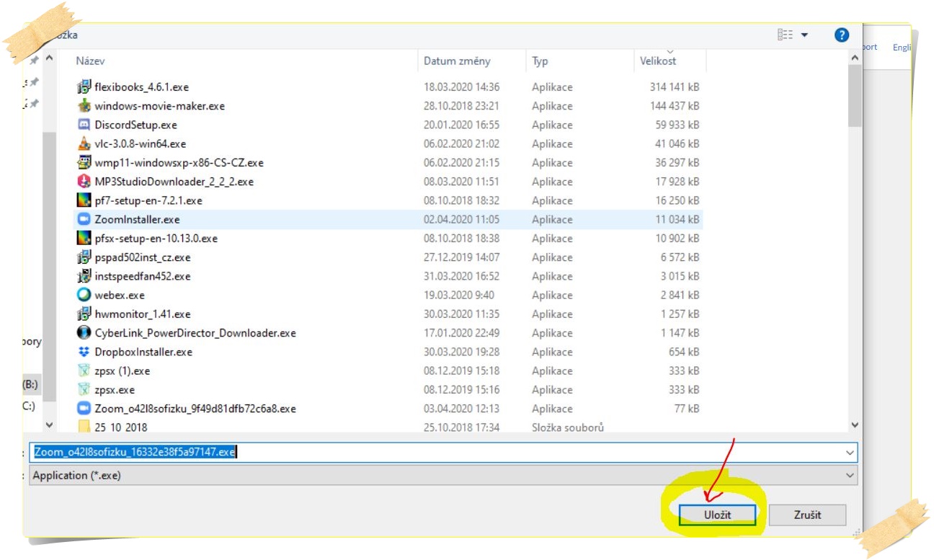Sort by the Velikost column header

pos(658,61)
